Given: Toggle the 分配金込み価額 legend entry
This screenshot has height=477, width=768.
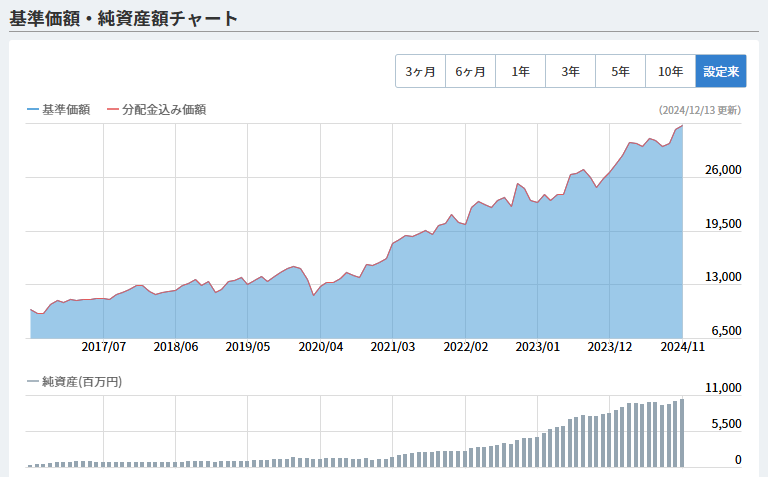Looking at the screenshot, I should coord(157,109).
